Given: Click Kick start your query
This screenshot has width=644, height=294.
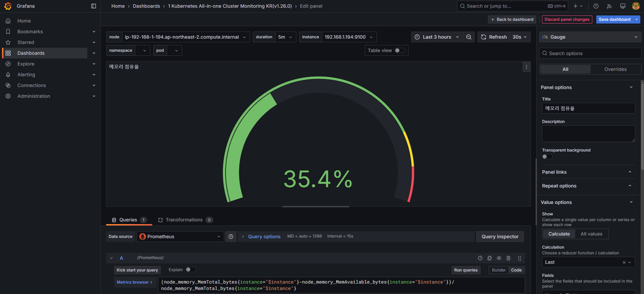Looking at the screenshot, I should 137,270.
